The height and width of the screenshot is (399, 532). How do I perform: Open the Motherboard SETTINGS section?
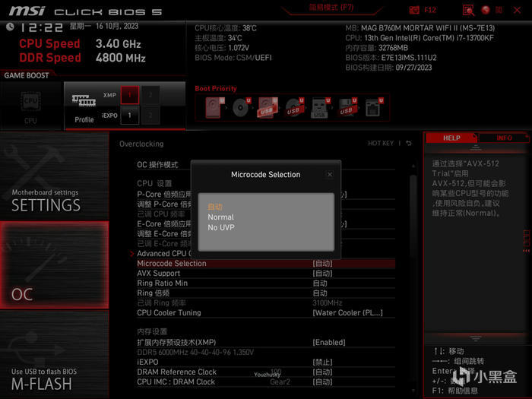pos(54,176)
